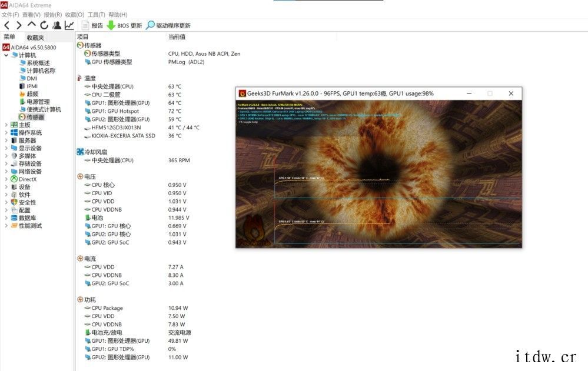The image size is (588, 371).
Task: Click the 项目 column header
Action: tap(82, 36)
